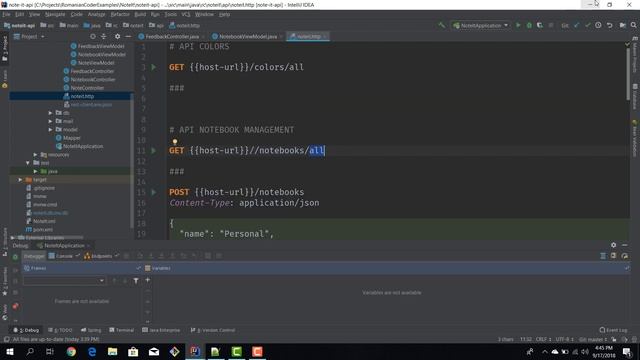Open the Spring tool window button
The width and height of the screenshot is (640, 360).
click(91, 330)
